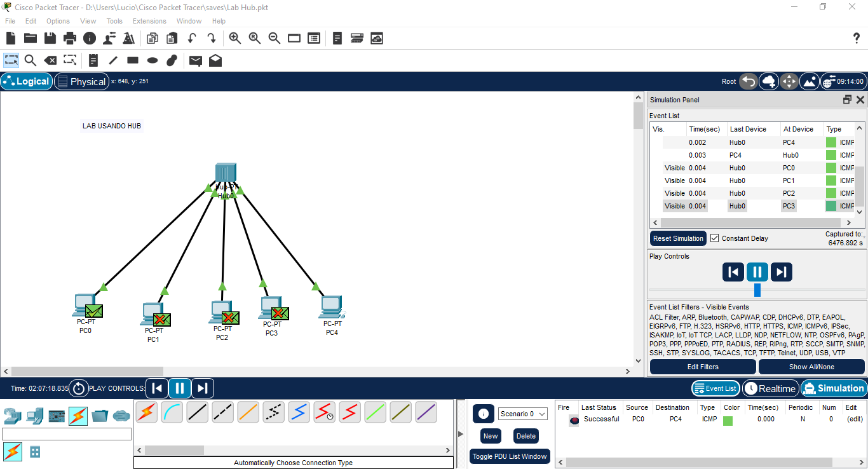Image resolution: width=868 pixels, height=469 pixels.
Task: Adjust the simulation play speed slider
Action: click(x=757, y=290)
